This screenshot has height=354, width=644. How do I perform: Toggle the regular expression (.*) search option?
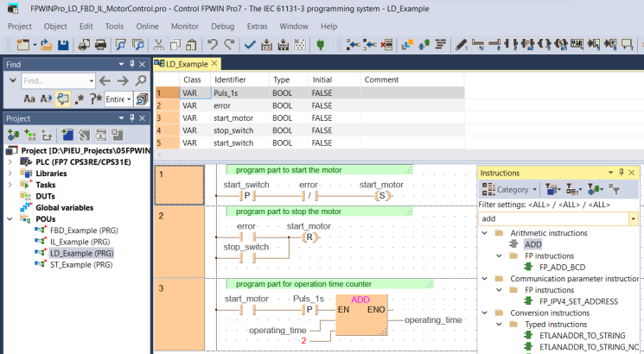click(80, 99)
